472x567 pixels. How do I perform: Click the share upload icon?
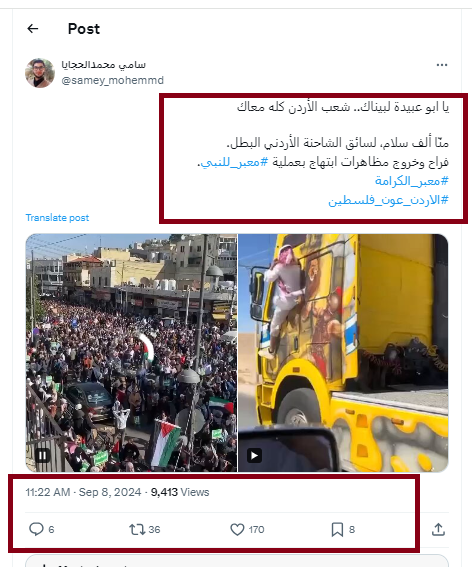[x=438, y=529]
